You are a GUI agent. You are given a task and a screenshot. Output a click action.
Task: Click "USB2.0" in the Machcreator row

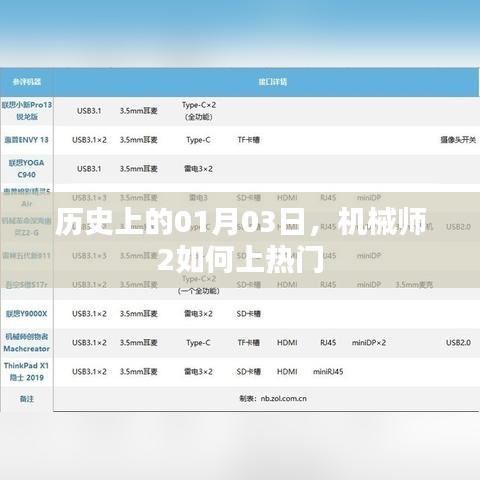click(458, 343)
